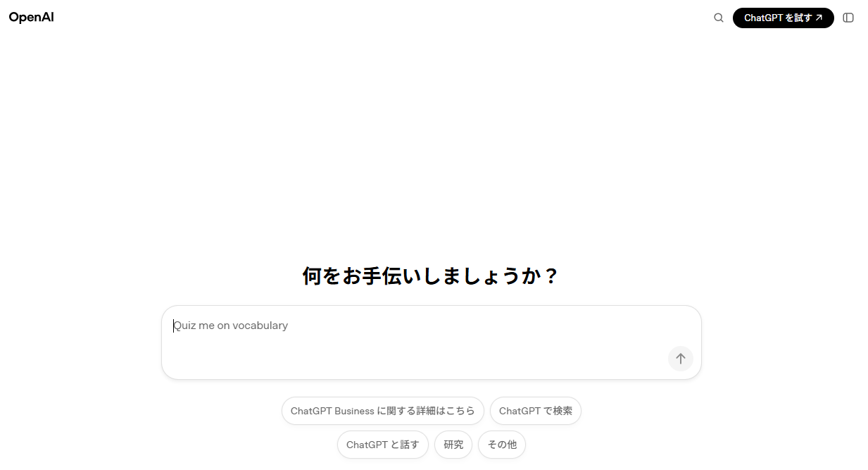
Task: Choose the ChatGPT で検索 chip
Action: point(536,411)
